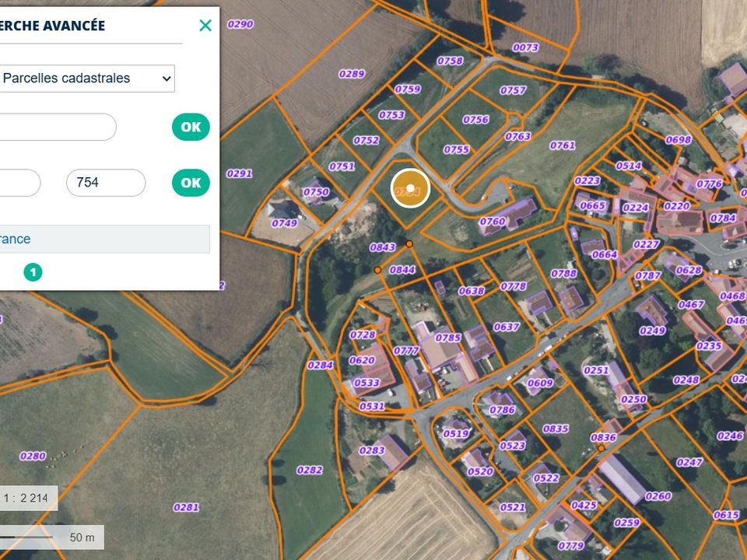Select parcel label 0280
The width and height of the screenshot is (747, 560).
33,457
